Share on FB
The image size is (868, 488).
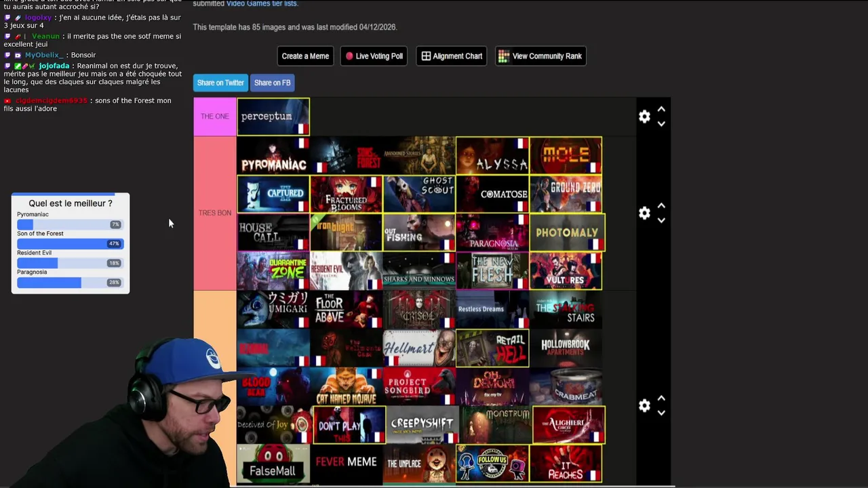(x=272, y=83)
